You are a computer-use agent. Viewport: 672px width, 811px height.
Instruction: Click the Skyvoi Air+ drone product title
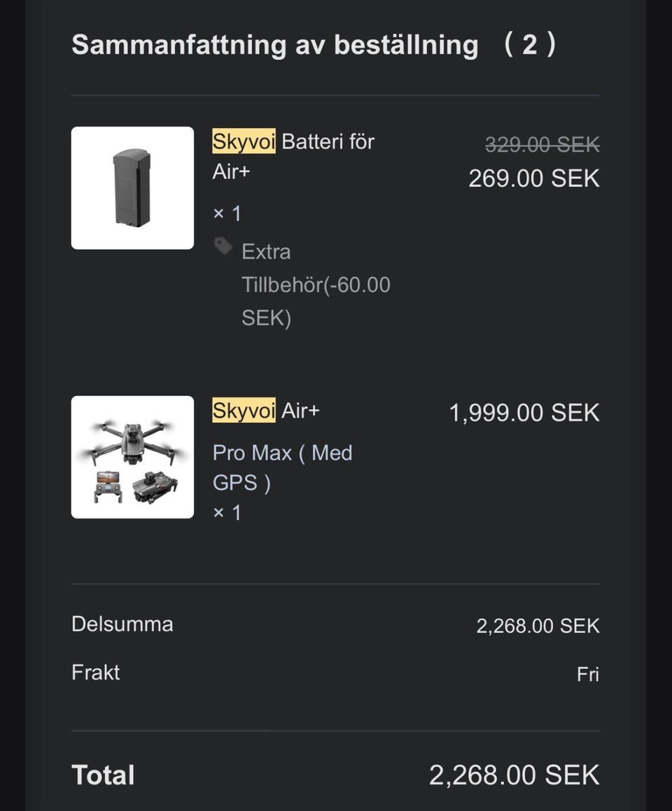coord(266,410)
